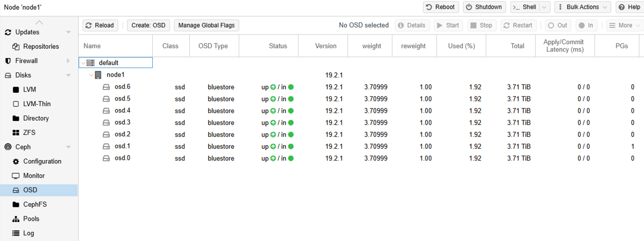Collapse the sidebar scroll-up chevron
Viewport: 644px width, 241px height.
coord(39,23)
